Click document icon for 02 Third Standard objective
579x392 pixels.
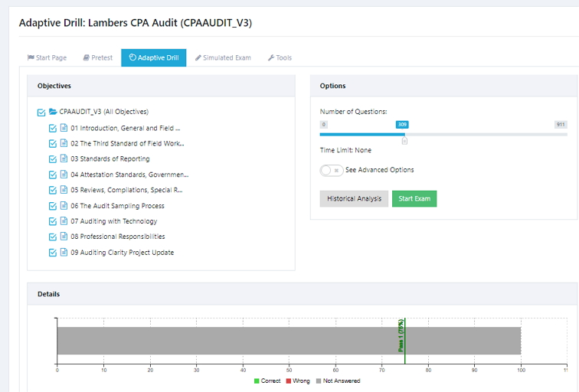64,143
